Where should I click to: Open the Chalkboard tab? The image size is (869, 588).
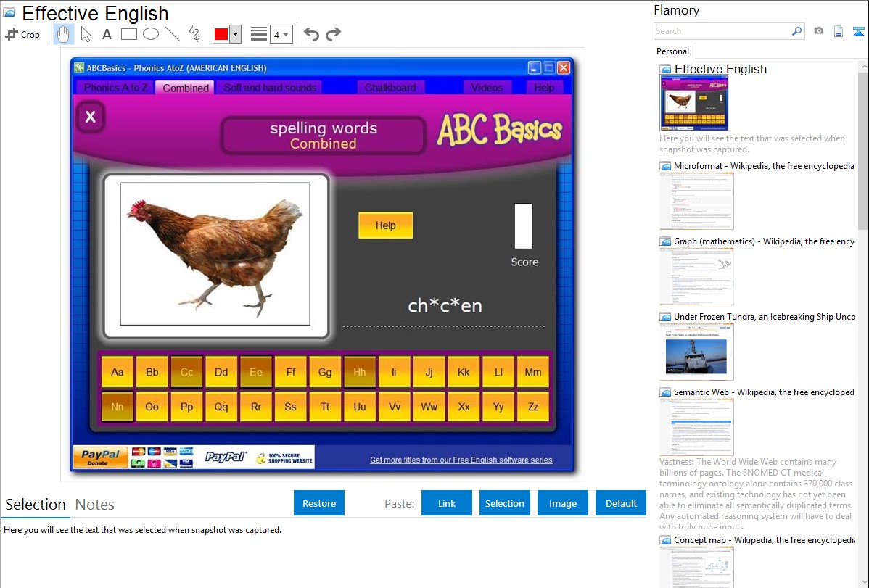[x=390, y=88]
